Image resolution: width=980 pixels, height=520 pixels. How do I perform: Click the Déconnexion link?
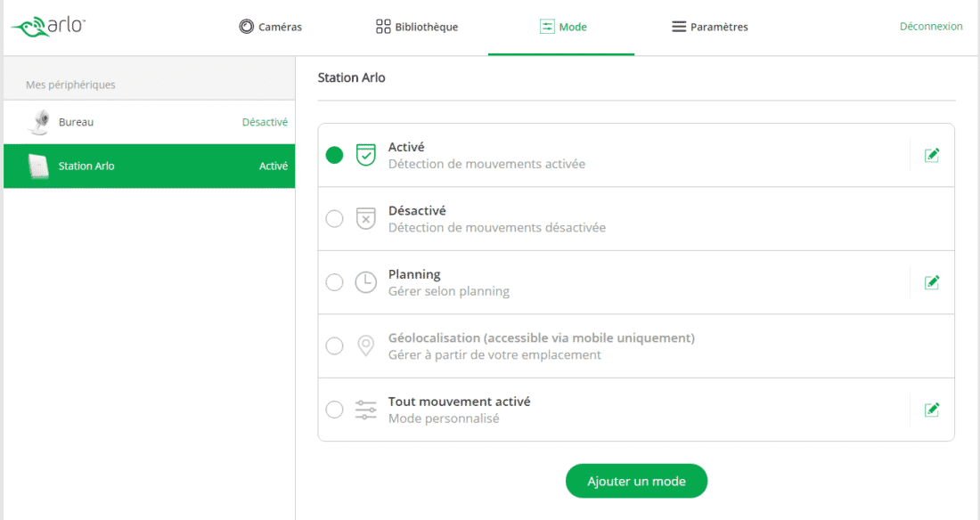(x=931, y=26)
